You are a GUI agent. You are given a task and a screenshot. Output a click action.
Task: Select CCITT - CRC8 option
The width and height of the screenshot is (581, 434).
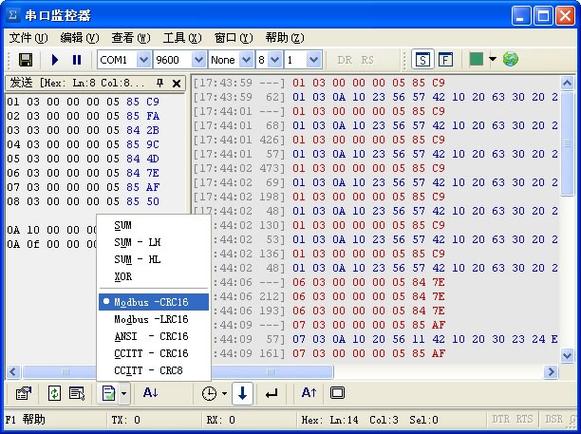pos(154,370)
